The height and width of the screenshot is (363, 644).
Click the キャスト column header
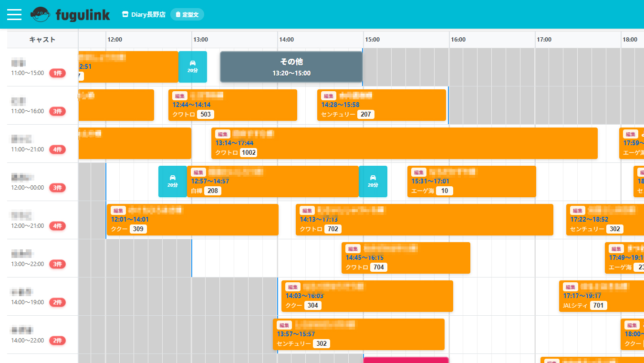pyautogui.click(x=42, y=40)
